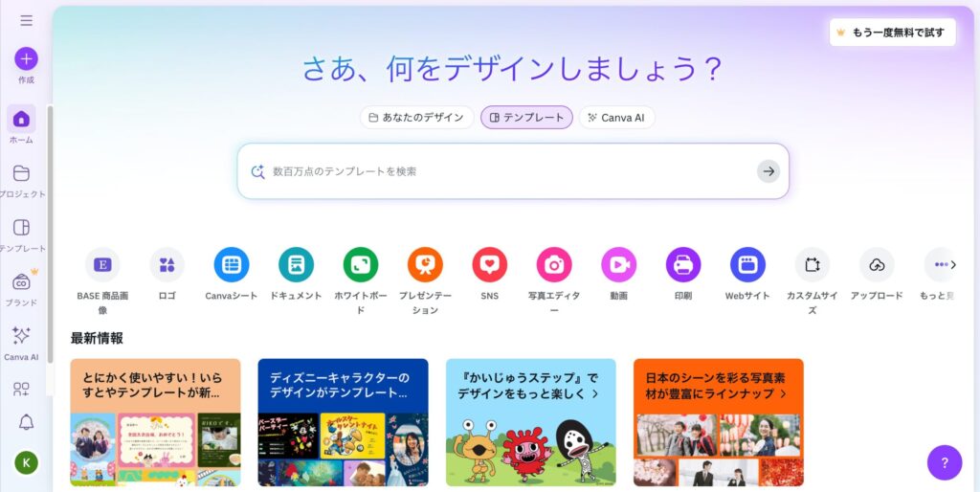This screenshot has height=492, width=980.
Task: Click the もう一度無料で試す button
Action: click(893, 33)
